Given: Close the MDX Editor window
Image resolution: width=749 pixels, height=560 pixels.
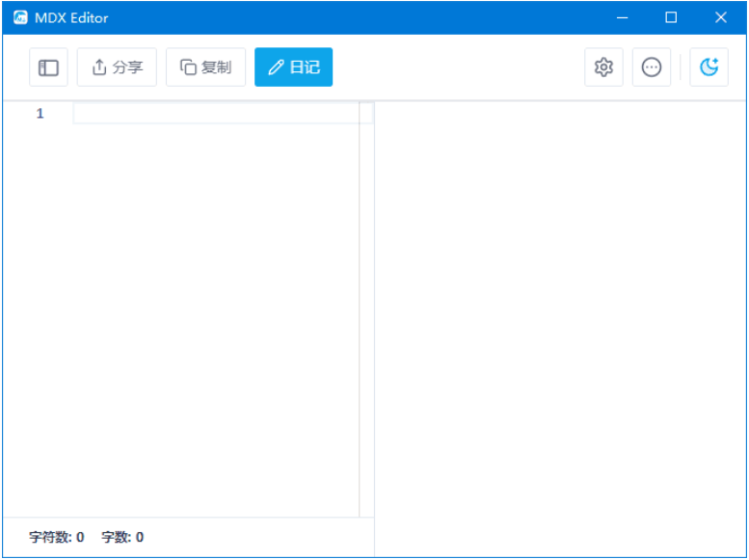Looking at the screenshot, I should click(721, 17).
